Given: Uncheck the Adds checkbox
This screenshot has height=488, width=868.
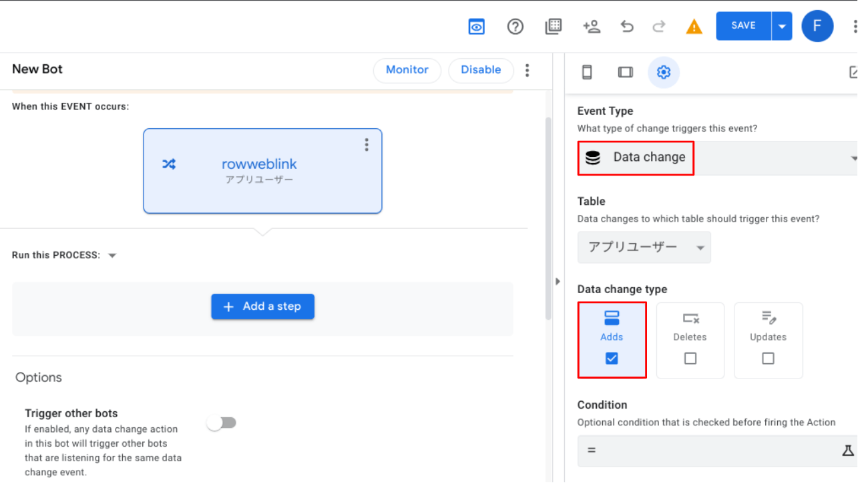Looking at the screenshot, I should pyautogui.click(x=612, y=358).
